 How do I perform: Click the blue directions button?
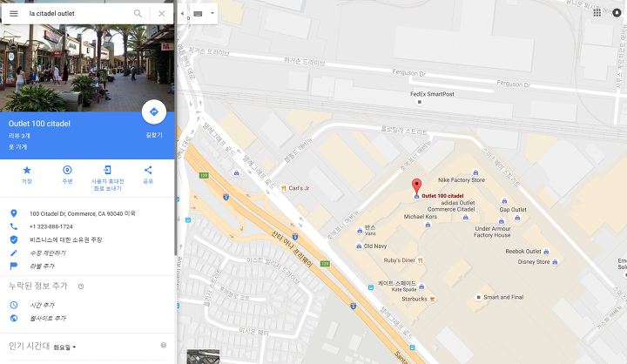pos(154,112)
